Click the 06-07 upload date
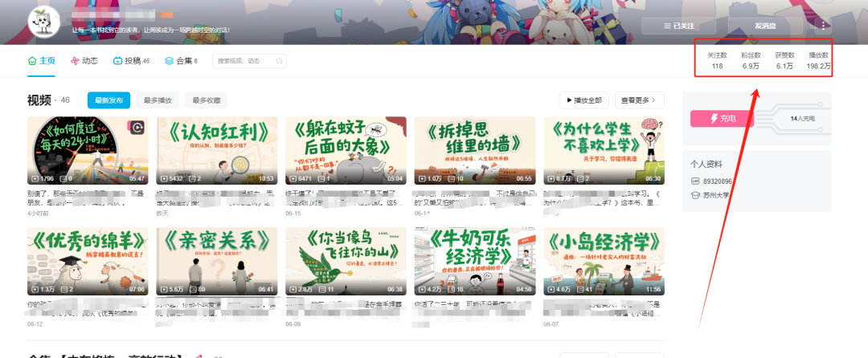 tap(551, 323)
